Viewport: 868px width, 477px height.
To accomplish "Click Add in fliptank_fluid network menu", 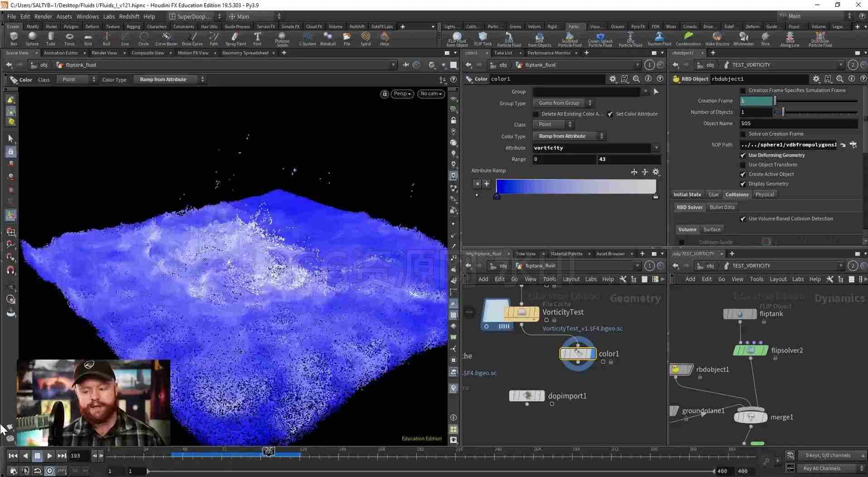I will (483, 279).
